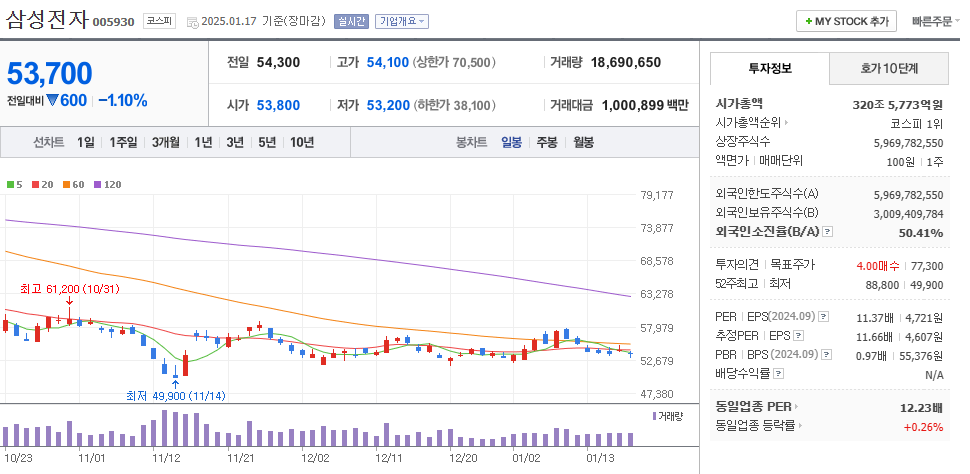970x474 pixels.
Task: Select the 일봉 candle chart
Action: [x=512, y=142]
